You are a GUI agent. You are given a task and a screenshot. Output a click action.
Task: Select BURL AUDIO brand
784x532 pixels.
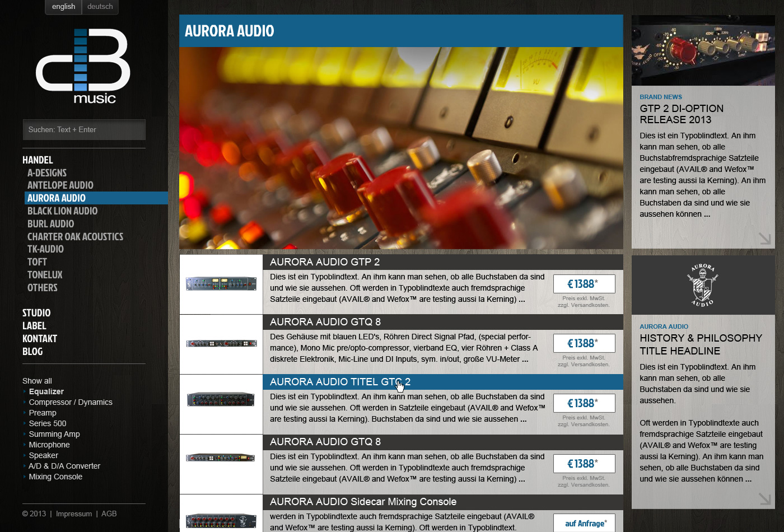(x=50, y=224)
